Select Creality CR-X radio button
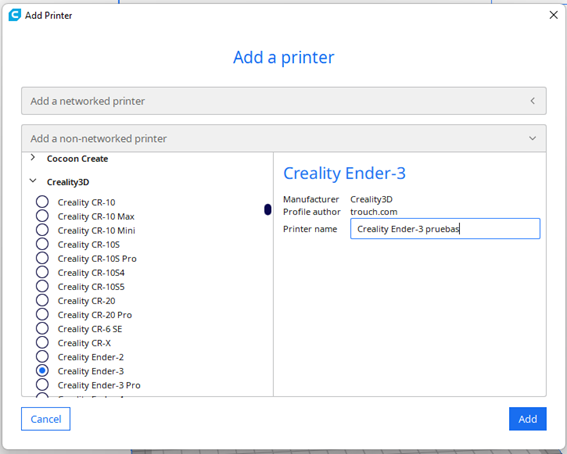567x454 pixels. [42, 342]
